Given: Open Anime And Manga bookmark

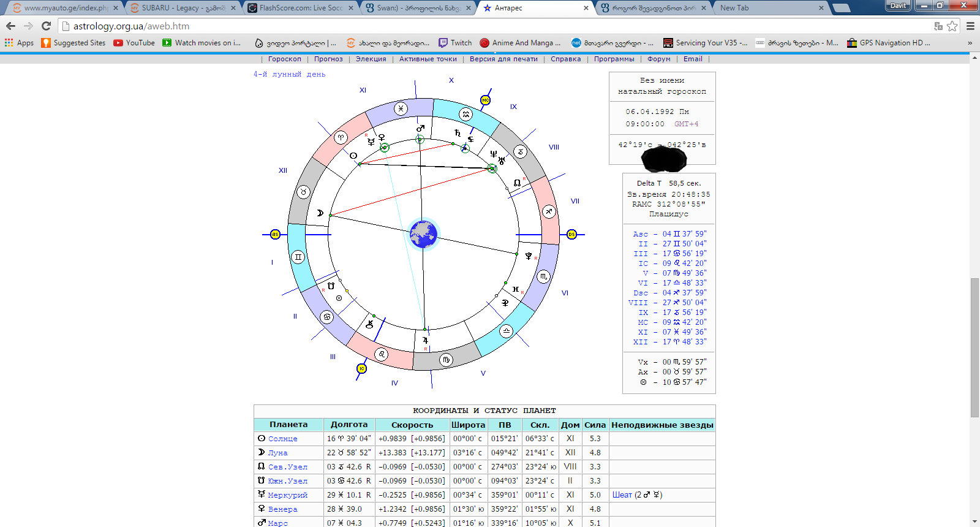Looking at the screenshot, I should (520, 43).
